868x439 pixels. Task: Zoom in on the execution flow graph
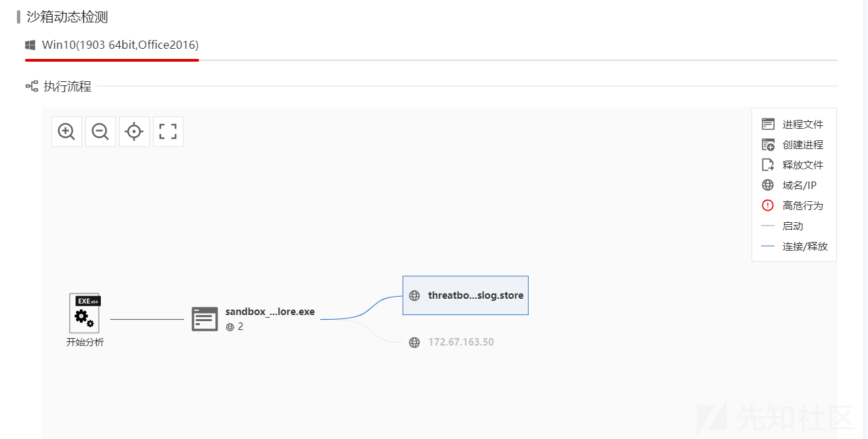(x=66, y=131)
